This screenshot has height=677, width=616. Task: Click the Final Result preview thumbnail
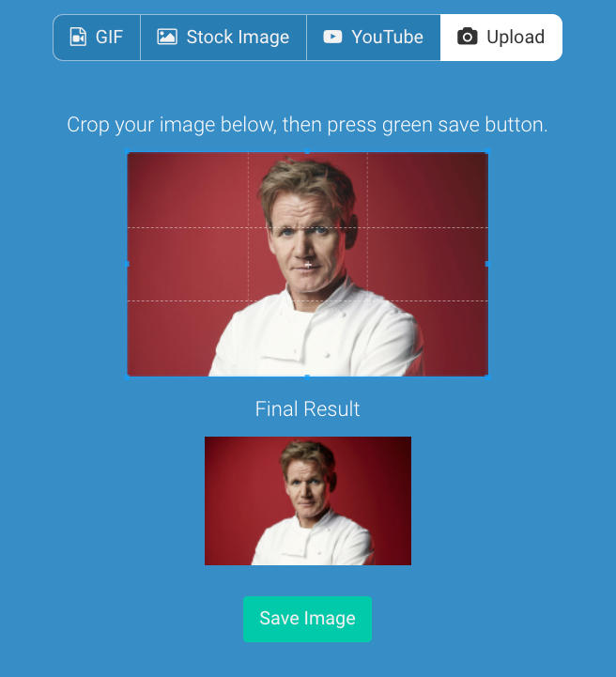click(x=308, y=500)
